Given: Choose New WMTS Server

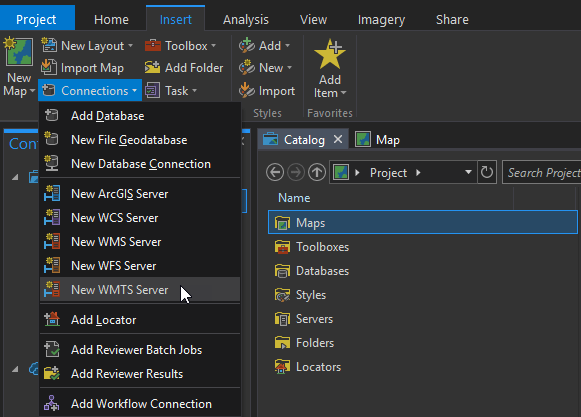Looking at the screenshot, I should click(140, 289).
